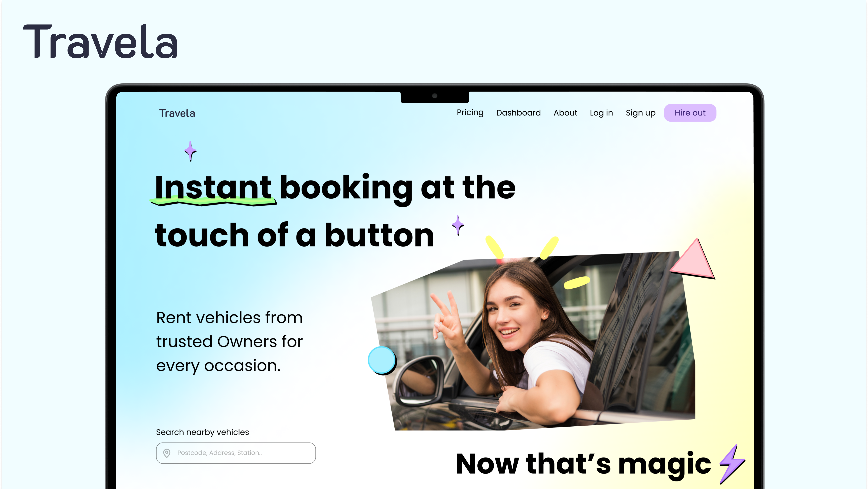Focus the Postcode, Address, Station input
The width and height of the screenshot is (868, 489).
[236, 453]
